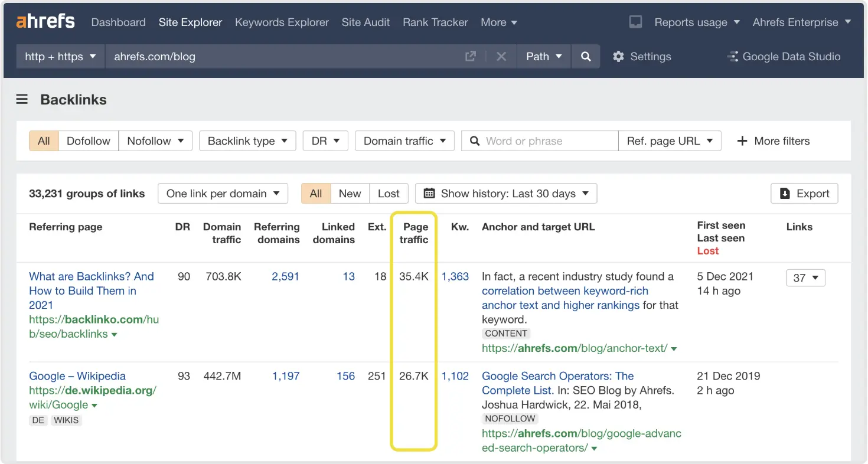This screenshot has width=868, height=464.
Task: Open Show history: Last 30 days
Action: tap(506, 194)
